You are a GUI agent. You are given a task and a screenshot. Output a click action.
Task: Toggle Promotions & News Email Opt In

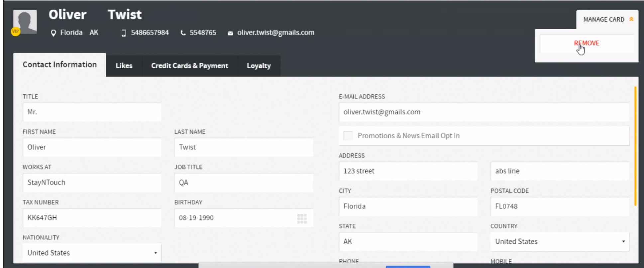click(348, 135)
